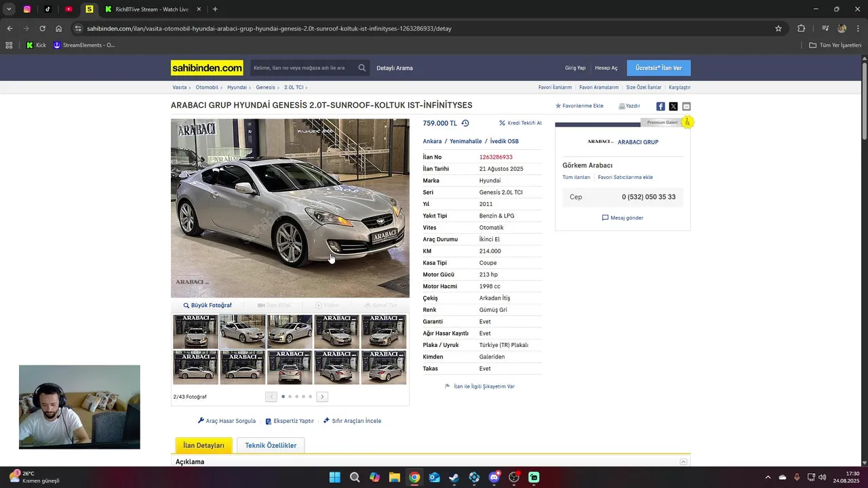Open the TikTok pinned tab

[x=48, y=9]
